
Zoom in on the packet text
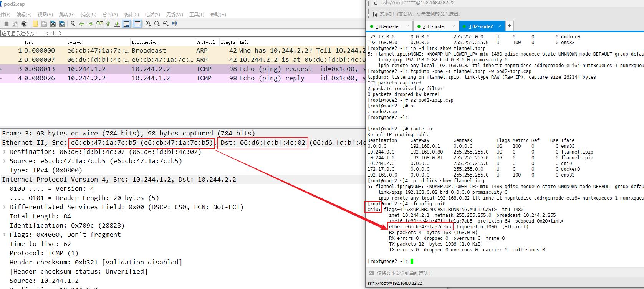[148, 24]
